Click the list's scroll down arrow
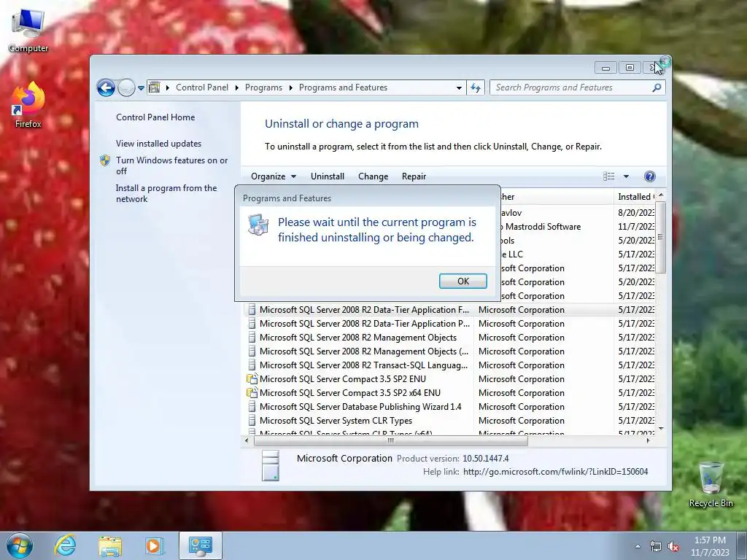The width and height of the screenshot is (747, 560). point(660,429)
